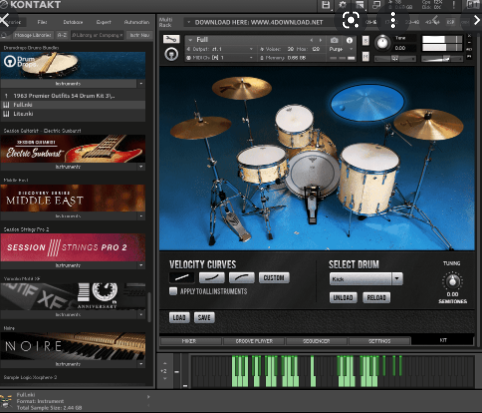Click the exclamation mark panic icon

(x=454, y=5)
